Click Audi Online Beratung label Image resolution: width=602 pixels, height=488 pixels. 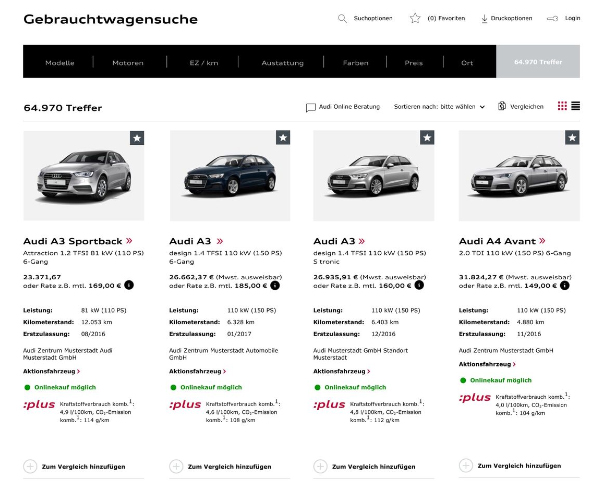click(349, 107)
